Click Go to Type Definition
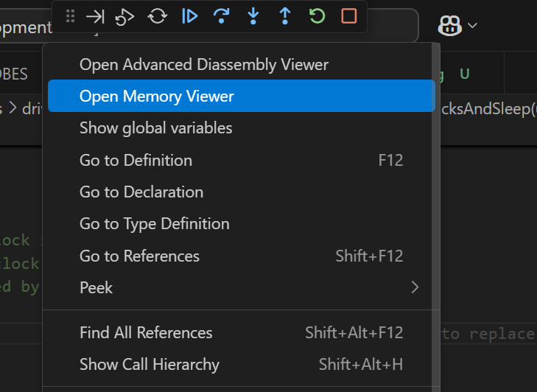The width and height of the screenshot is (537, 392). point(155,224)
